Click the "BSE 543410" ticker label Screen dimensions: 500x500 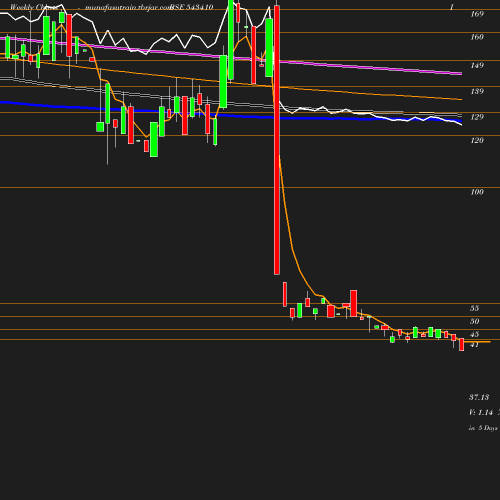tap(191, 7)
